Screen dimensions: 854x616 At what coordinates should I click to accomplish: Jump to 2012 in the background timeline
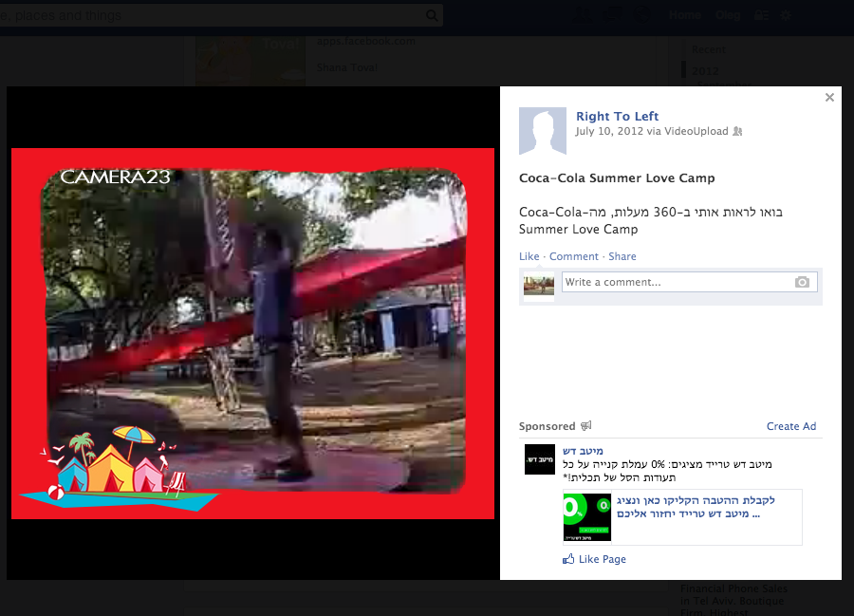pyautogui.click(x=705, y=71)
